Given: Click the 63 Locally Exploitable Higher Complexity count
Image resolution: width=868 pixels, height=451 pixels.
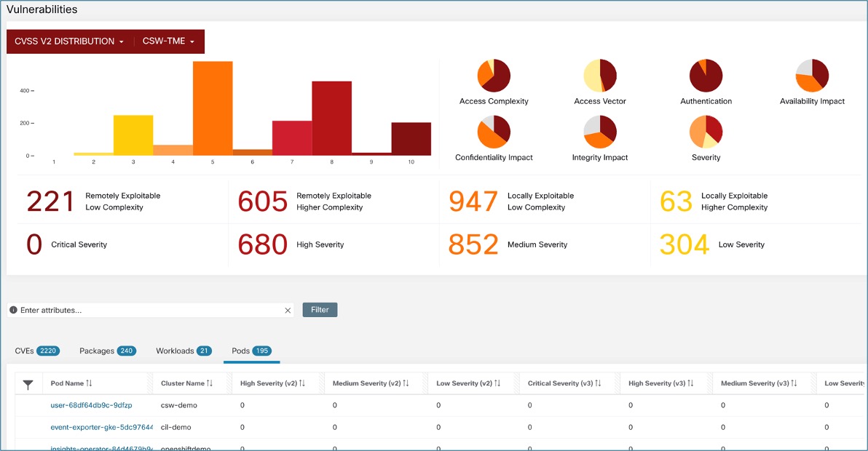Looking at the screenshot, I should tap(676, 201).
